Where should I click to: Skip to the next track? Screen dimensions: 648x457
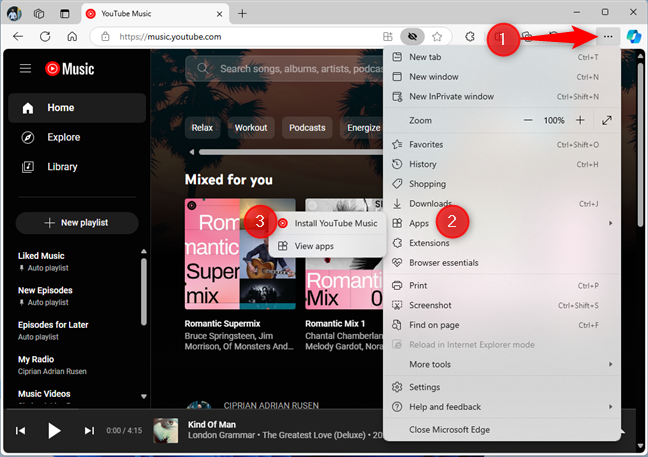pos(89,431)
